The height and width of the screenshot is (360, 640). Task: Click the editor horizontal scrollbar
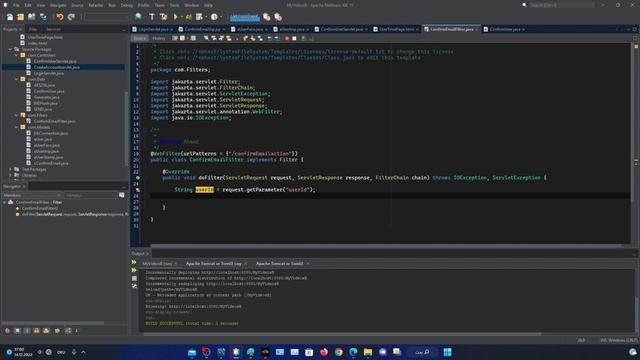[x=386, y=246]
